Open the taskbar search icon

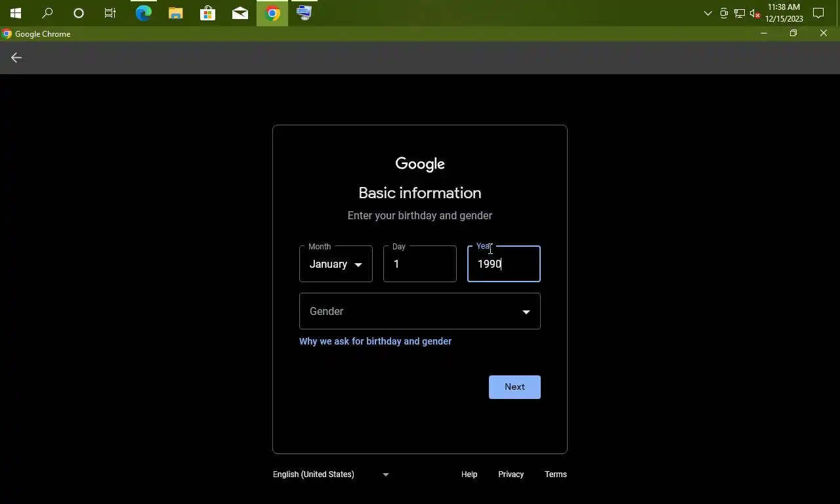point(47,13)
